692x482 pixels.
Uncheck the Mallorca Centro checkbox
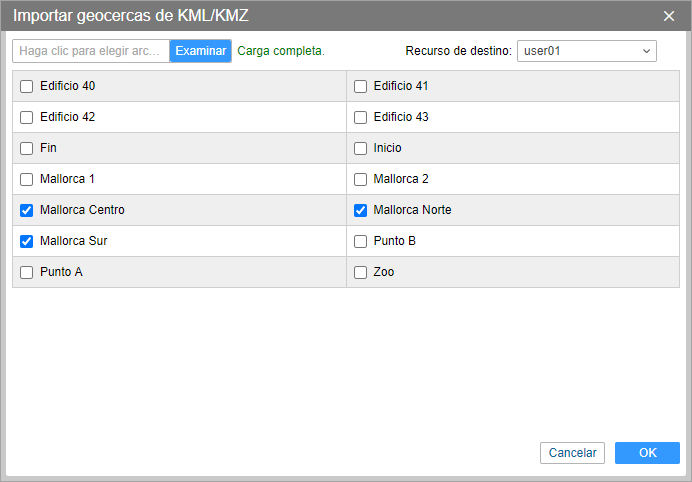click(27, 210)
